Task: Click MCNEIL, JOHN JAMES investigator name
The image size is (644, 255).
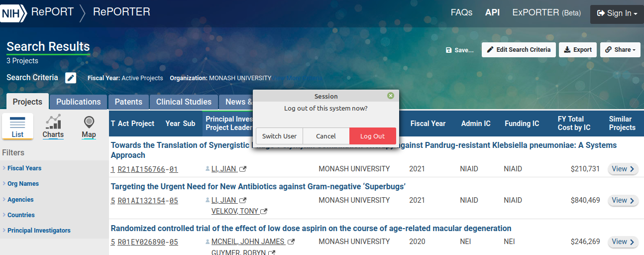Action: (248, 242)
